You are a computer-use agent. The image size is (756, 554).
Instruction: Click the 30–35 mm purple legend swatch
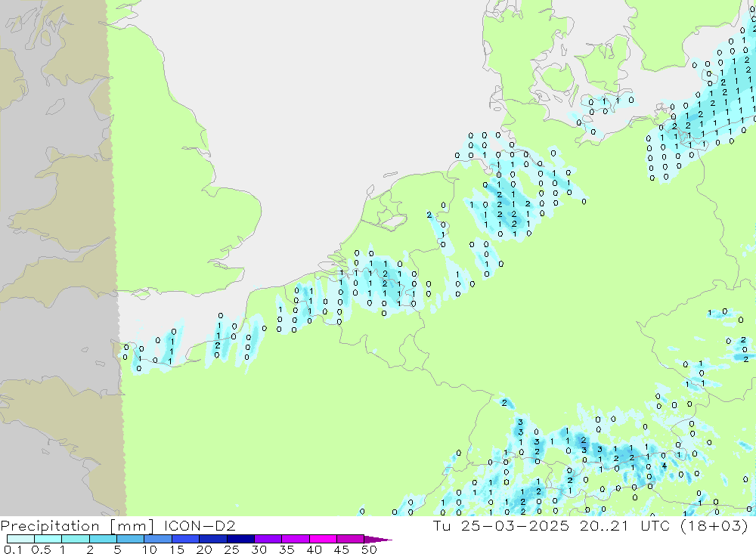(x=268, y=539)
